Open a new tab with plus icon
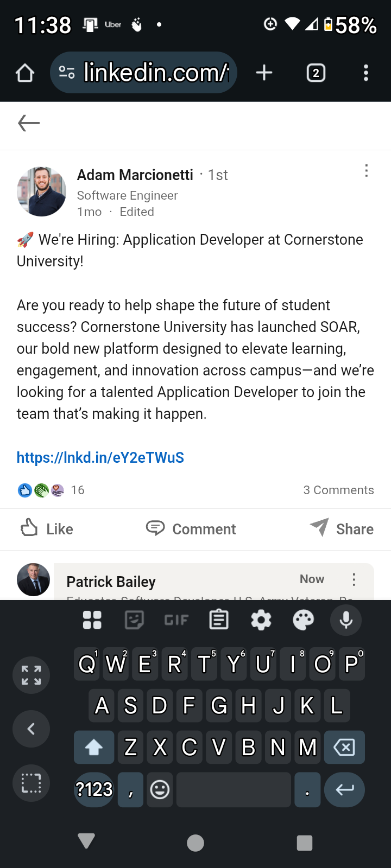 [x=264, y=73]
